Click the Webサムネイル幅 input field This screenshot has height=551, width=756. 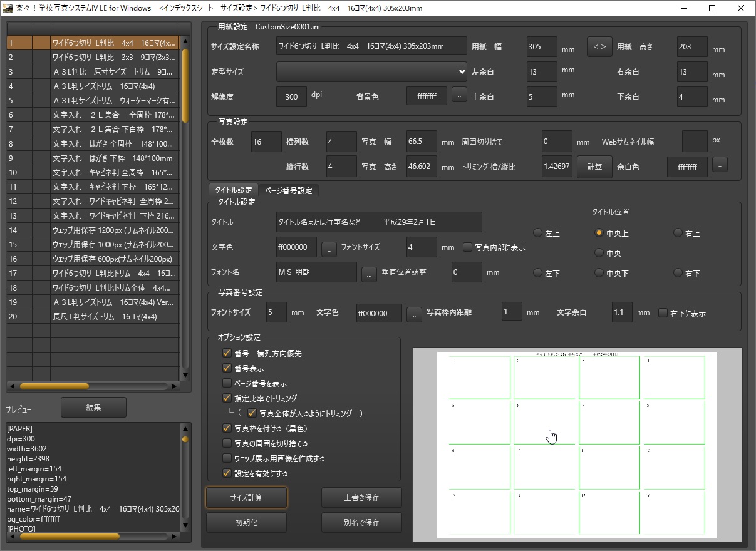click(x=695, y=142)
